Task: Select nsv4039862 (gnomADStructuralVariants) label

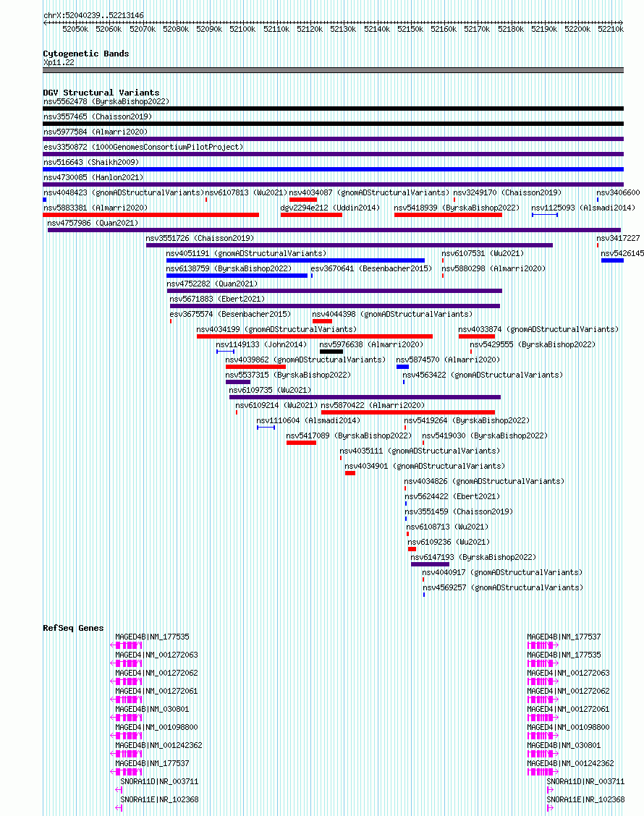Action: coord(305,360)
